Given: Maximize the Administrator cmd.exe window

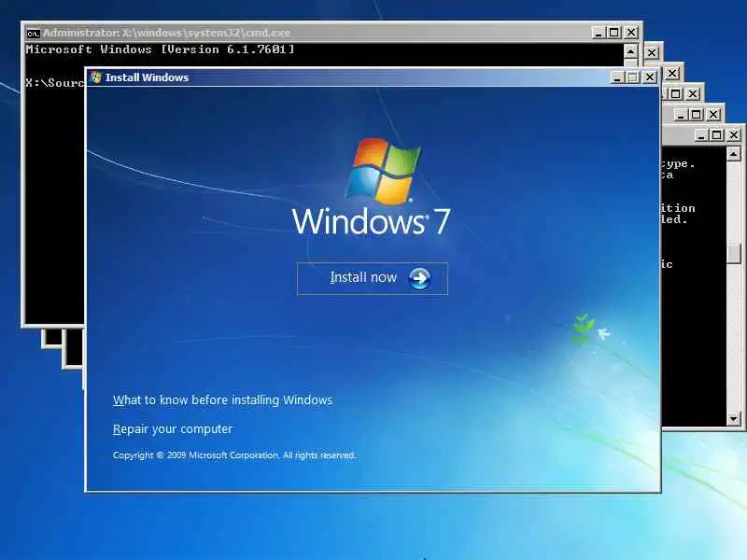Looking at the screenshot, I should coord(614,33).
